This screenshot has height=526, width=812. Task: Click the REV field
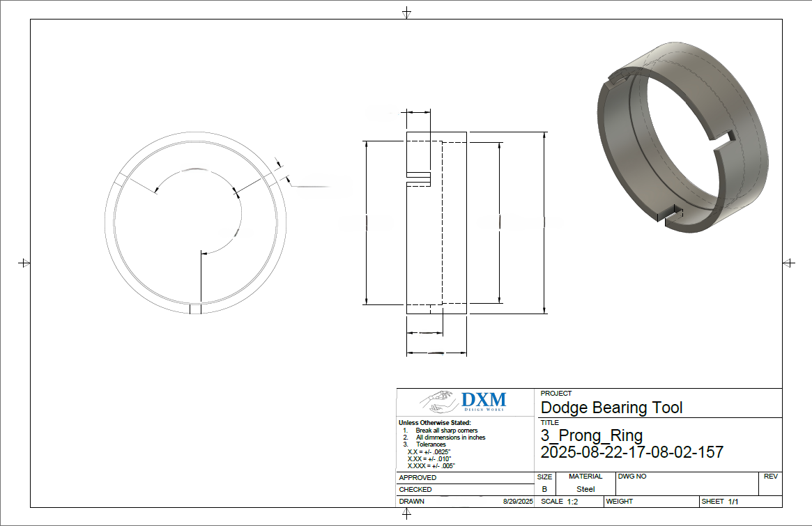click(x=770, y=483)
